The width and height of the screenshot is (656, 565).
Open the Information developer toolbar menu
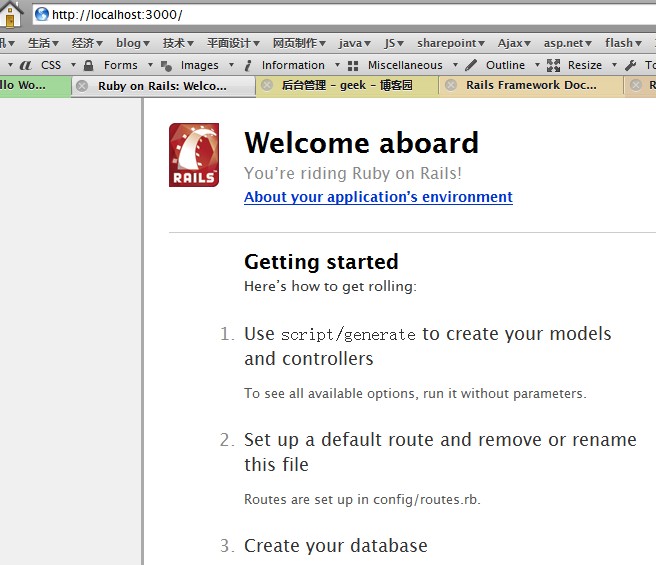click(293, 65)
